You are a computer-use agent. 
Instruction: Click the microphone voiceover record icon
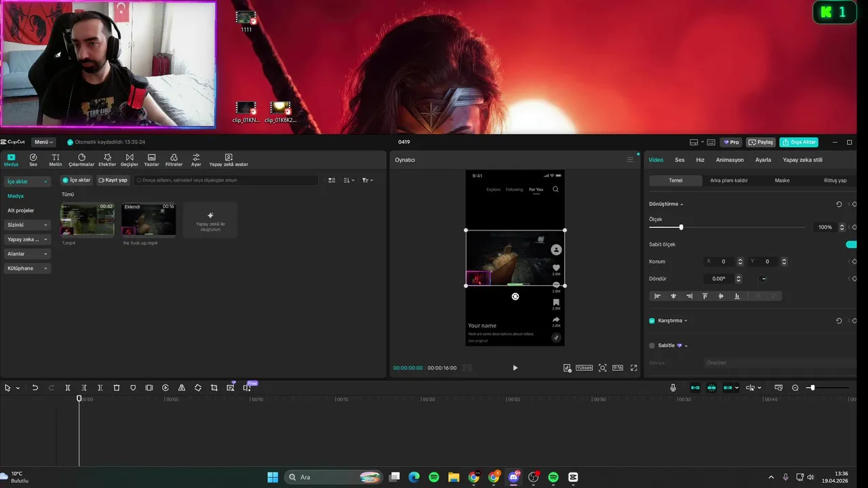pos(673,388)
